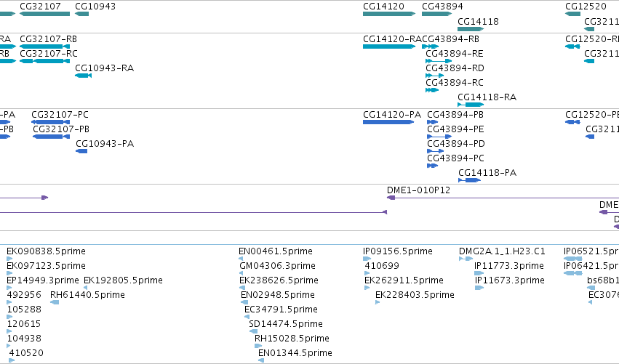Screen dimensions: 619x364
Task: Click EST EK238626.5prime
Action: pos(242,288)
